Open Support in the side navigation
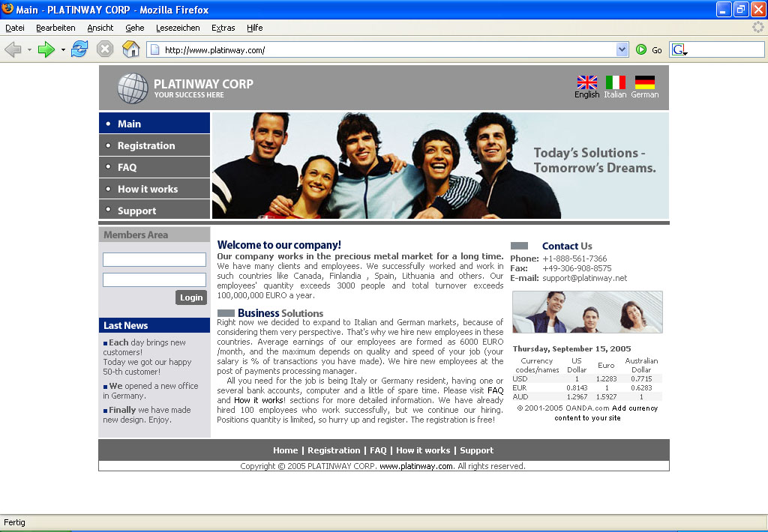Image resolution: width=768 pixels, height=532 pixels. [x=154, y=210]
